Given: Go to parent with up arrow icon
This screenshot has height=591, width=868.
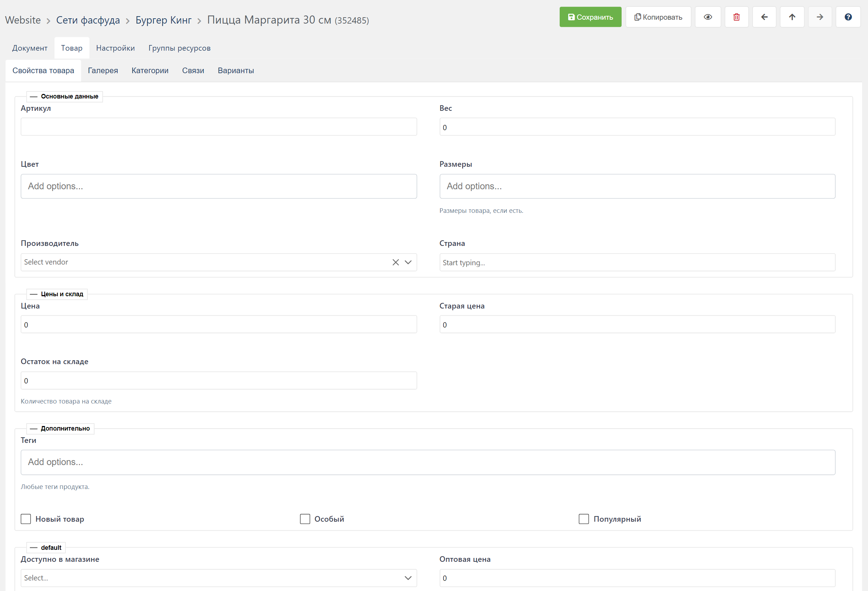Looking at the screenshot, I should [792, 17].
